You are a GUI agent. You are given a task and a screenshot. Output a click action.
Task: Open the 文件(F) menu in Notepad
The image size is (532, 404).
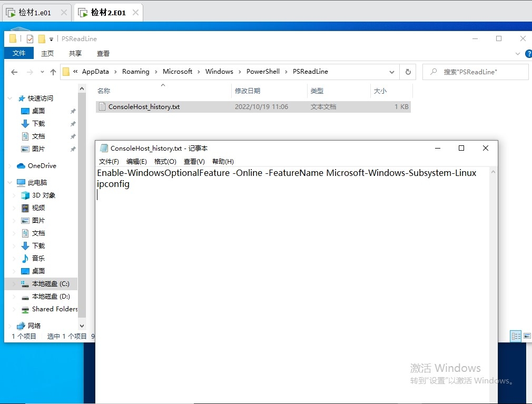click(x=109, y=162)
